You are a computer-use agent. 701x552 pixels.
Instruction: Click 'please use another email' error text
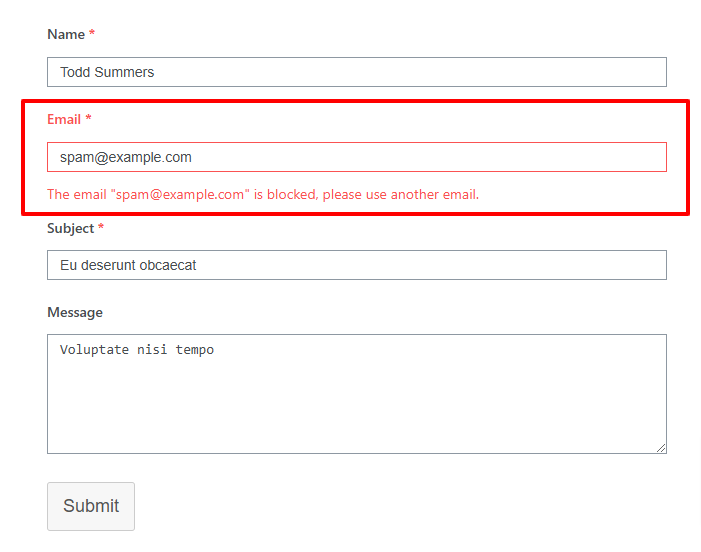(400, 195)
